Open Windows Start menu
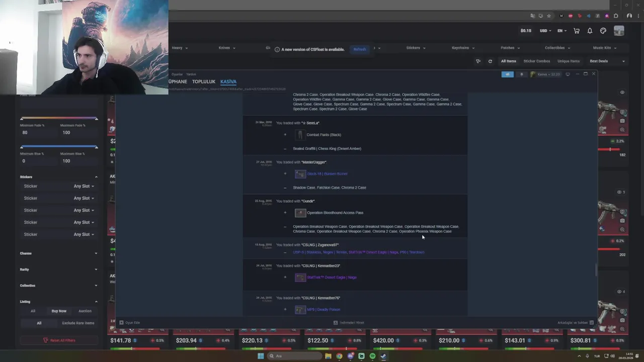The image size is (644, 362). click(x=261, y=356)
